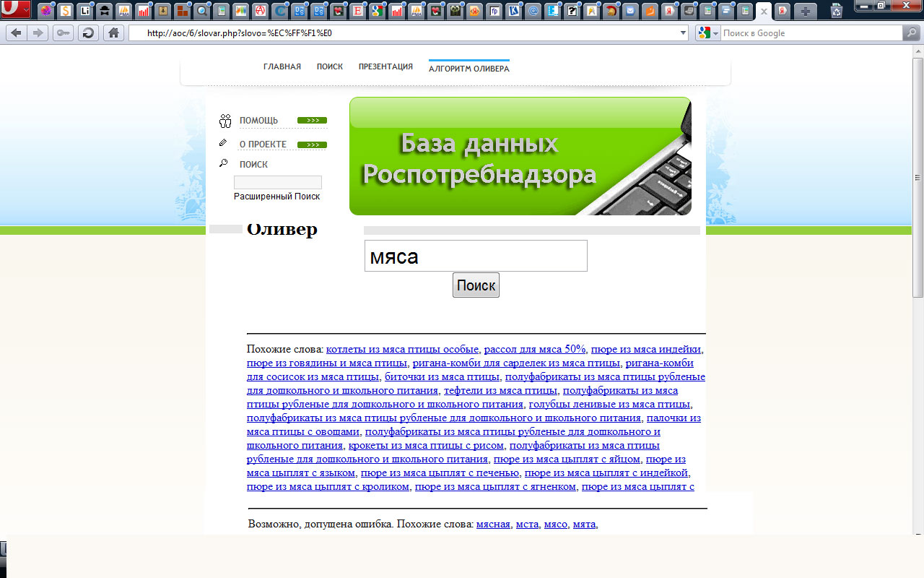
Task: Expand the address bar history dropdown
Action: [684, 33]
